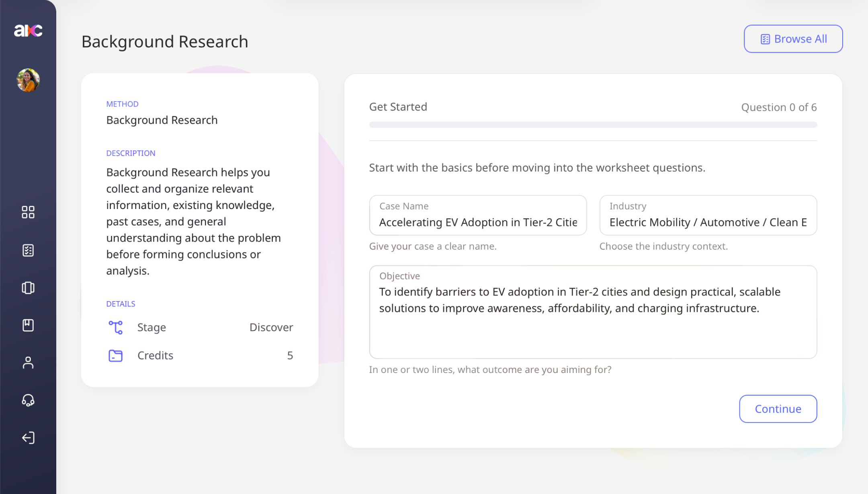Click inside the Objective text area

592,312
